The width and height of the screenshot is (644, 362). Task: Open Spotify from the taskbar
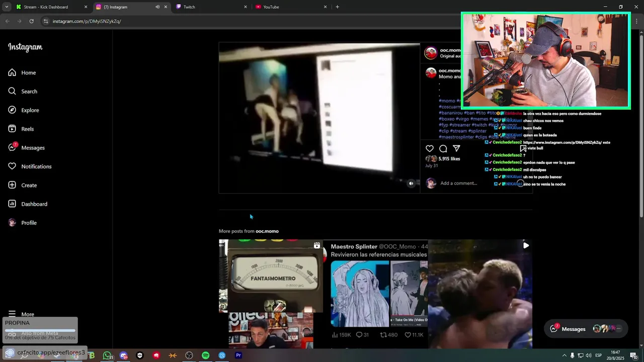click(206, 355)
